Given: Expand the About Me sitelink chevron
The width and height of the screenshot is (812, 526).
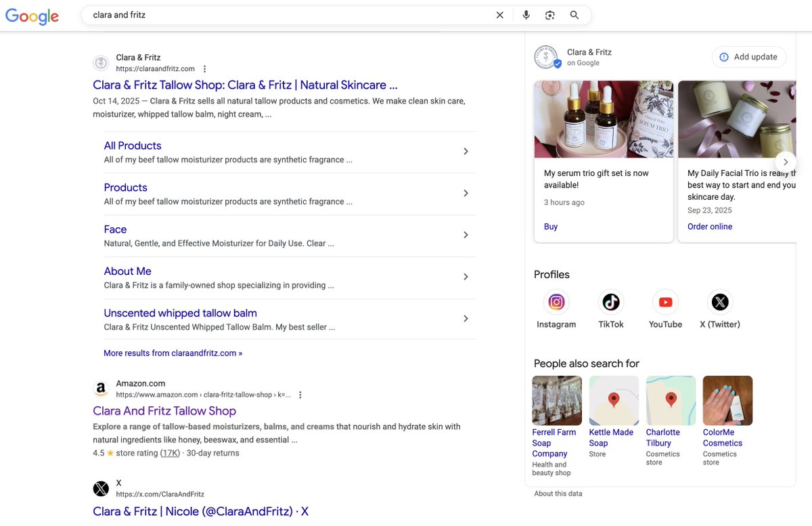Looking at the screenshot, I should tap(466, 277).
